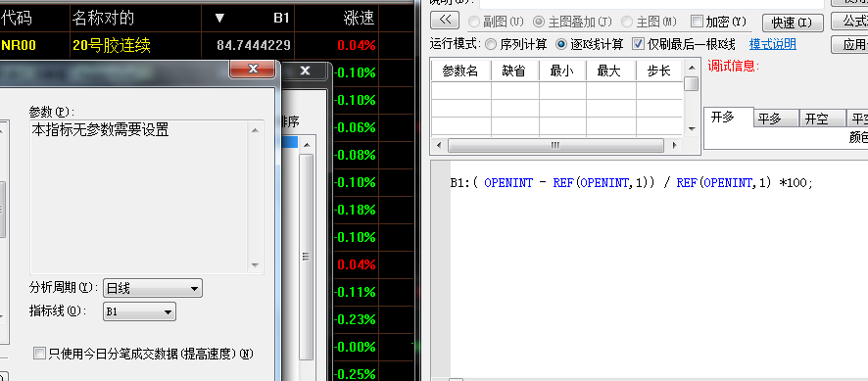Click parameter table horizontal scrollbar thumb
Image resolution: width=868 pixels, height=381 pixels.
[x=555, y=146]
